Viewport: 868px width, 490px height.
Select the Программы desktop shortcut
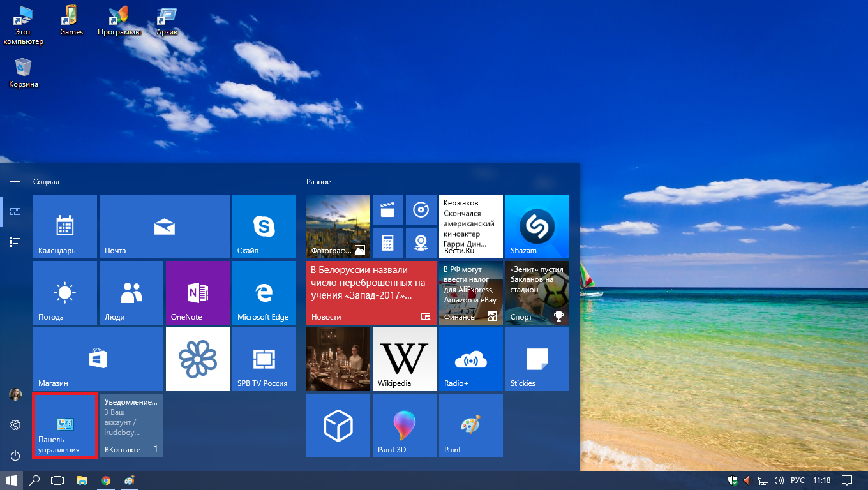pyautogui.click(x=119, y=20)
